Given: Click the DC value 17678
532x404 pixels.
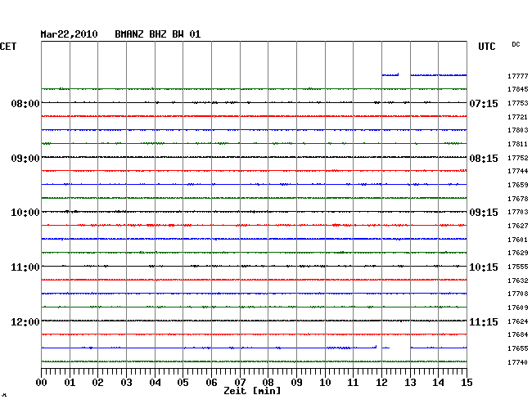Looking at the screenshot, I should click(x=518, y=199).
